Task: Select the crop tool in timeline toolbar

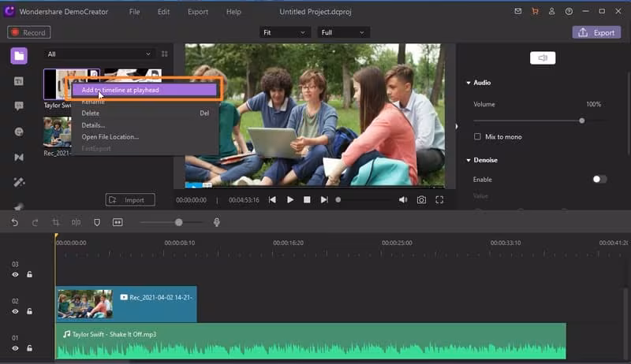Action: click(x=56, y=222)
